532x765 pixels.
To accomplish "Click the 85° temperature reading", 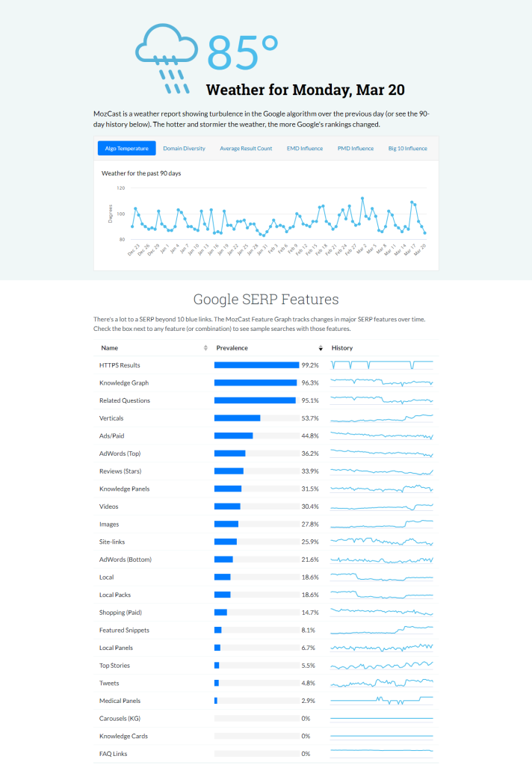I will pyautogui.click(x=242, y=52).
